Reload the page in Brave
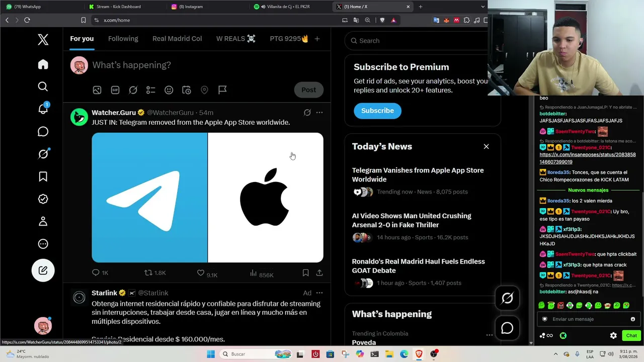This screenshot has height=362, width=644. (27, 20)
